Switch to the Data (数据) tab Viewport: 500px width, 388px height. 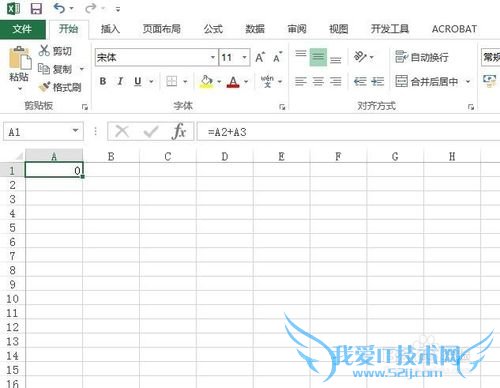(255, 29)
